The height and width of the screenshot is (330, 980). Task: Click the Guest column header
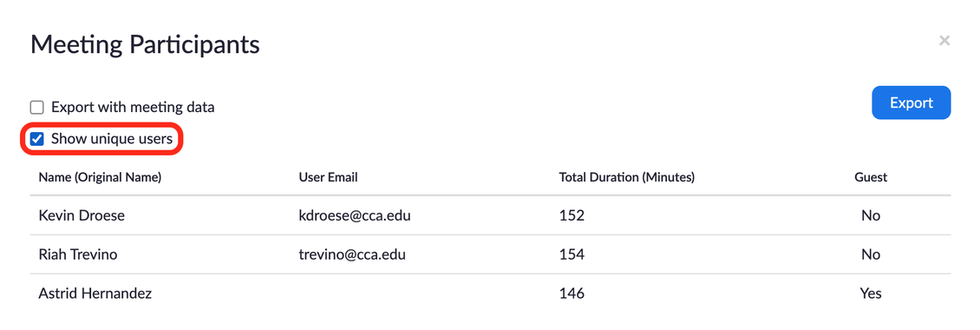871,177
